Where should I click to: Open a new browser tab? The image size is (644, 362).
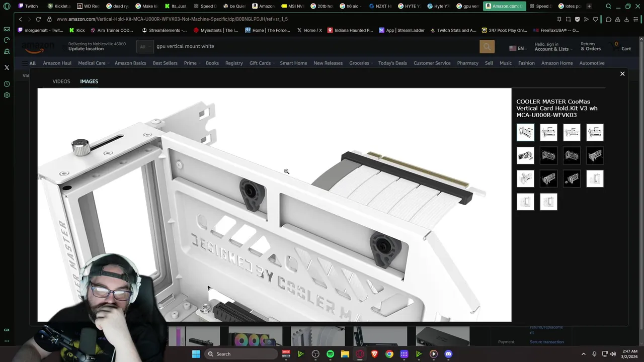589,7
